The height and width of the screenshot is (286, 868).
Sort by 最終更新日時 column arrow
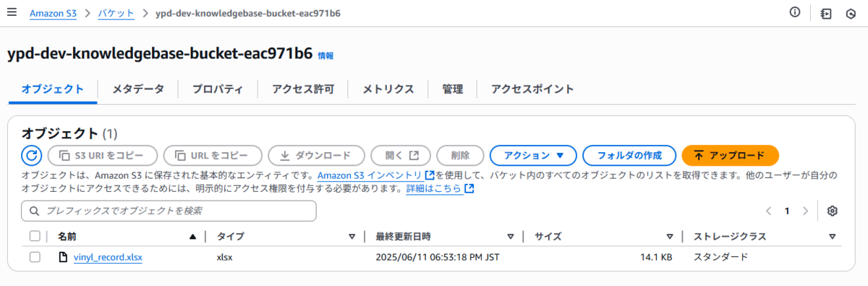point(511,236)
